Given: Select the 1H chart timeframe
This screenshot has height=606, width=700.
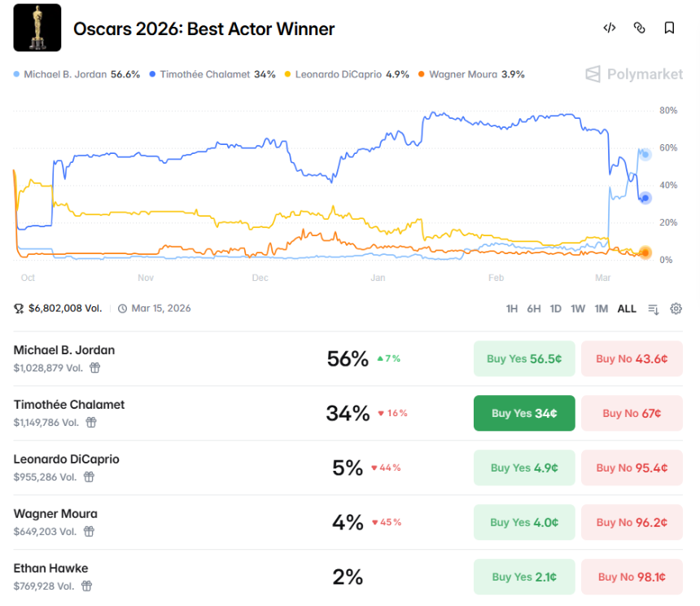Looking at the screenshot, I should (512, 309).
